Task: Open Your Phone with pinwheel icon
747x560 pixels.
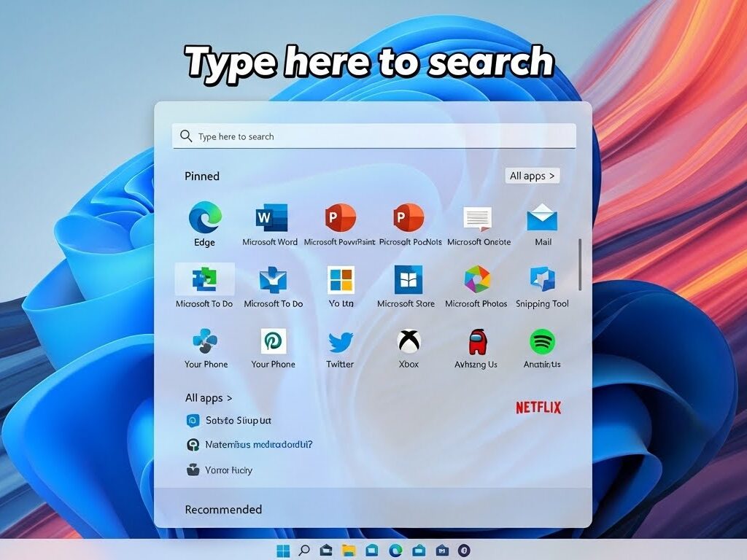Action: coord(206,348)
